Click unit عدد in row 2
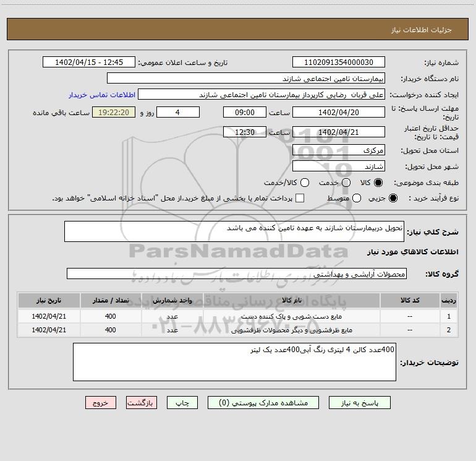 (x=172, y=330)
